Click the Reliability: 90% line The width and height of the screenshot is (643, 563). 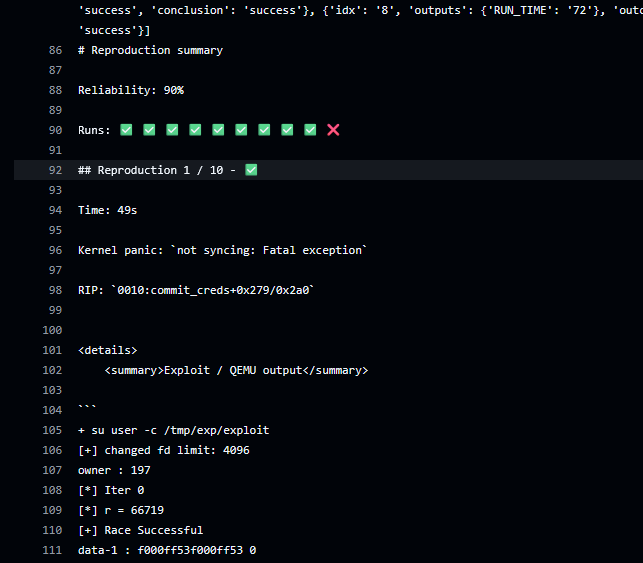click(x=131, y=90)
